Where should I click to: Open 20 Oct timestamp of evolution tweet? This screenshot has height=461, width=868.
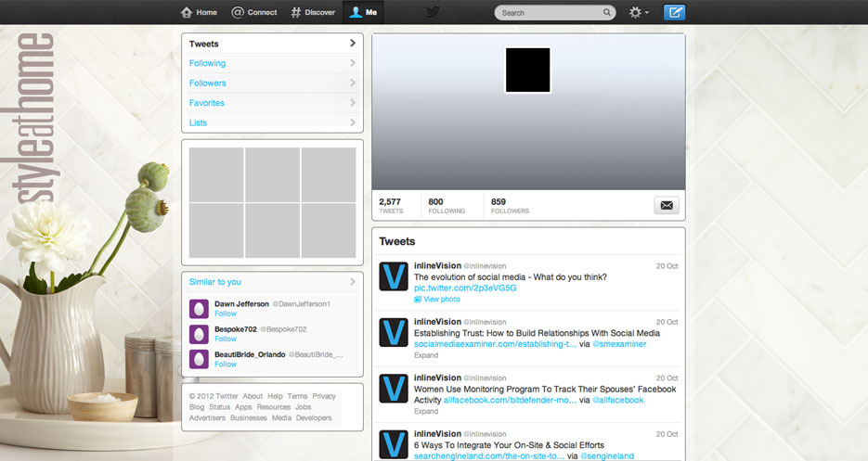(x=667, y=266)
